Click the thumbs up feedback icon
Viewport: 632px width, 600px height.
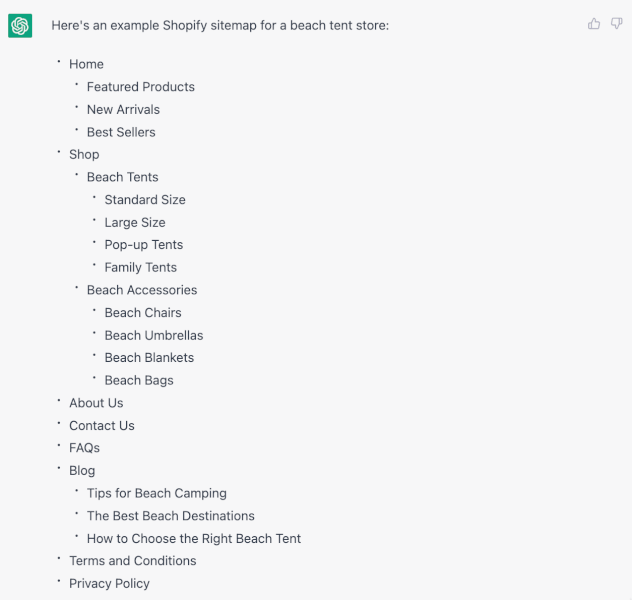tap(594, 24)
